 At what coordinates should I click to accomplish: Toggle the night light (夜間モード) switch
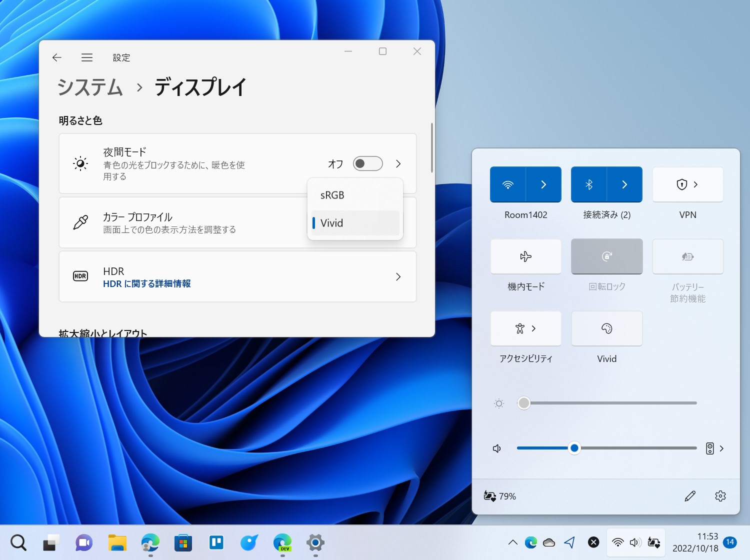click(367, 163)
